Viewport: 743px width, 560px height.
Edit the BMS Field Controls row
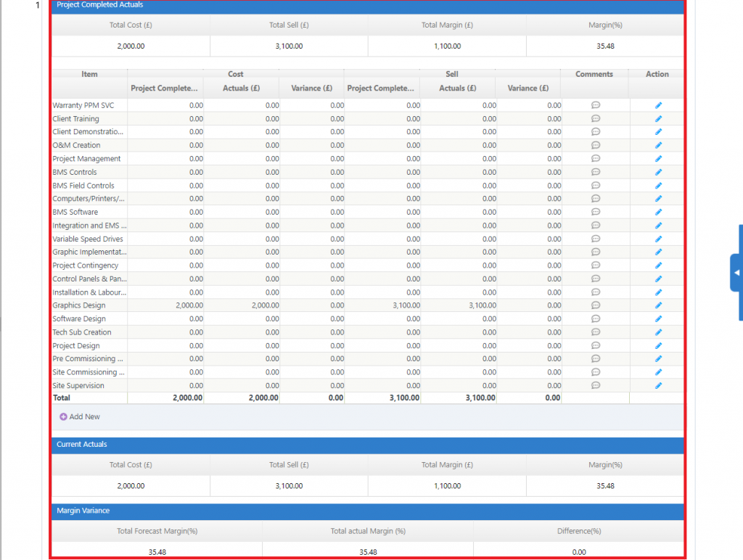[658, 185]
